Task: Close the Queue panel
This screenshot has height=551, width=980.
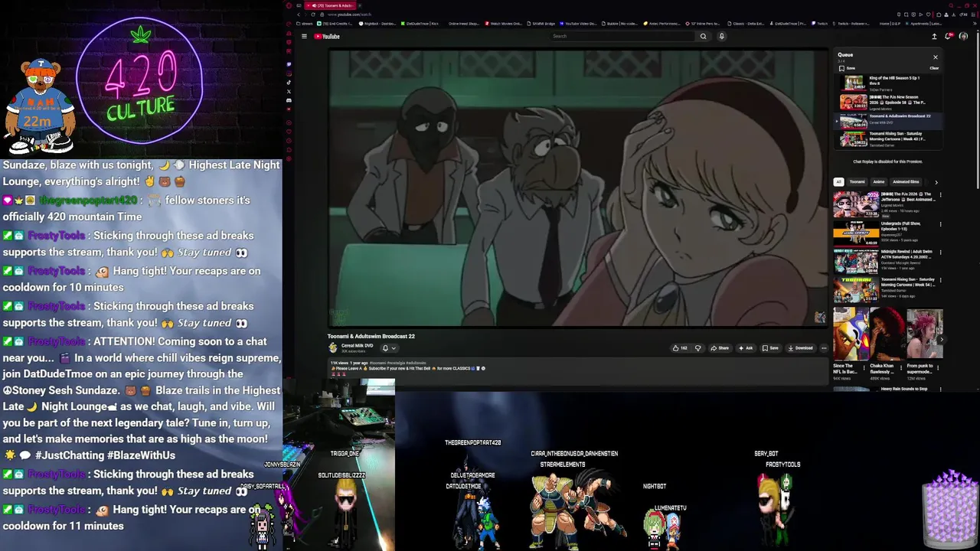Action: pyautogui.click(x=935, y=57)
